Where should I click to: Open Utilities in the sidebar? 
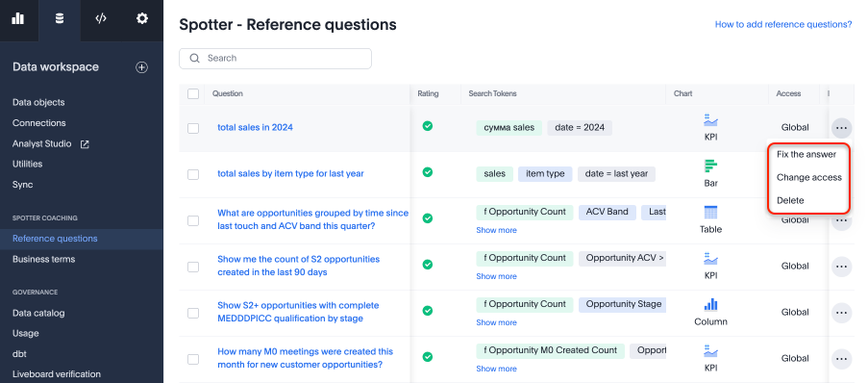click(28, 164)
